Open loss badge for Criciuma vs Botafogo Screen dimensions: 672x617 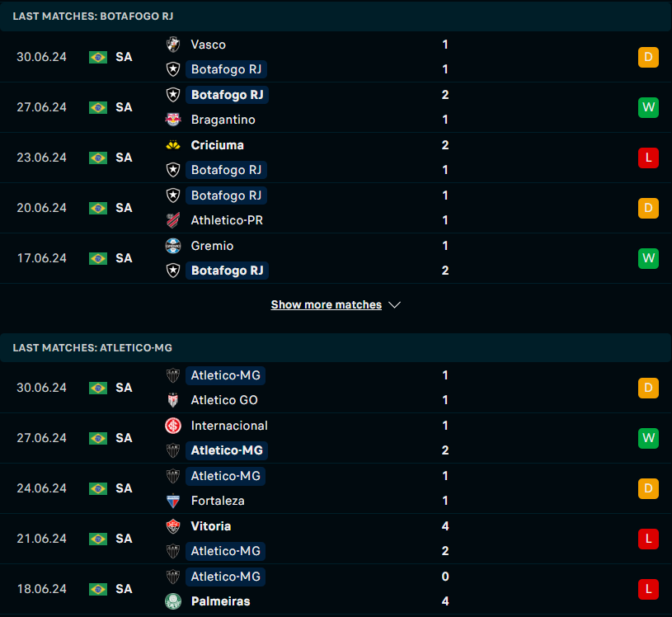coord(648,158)
